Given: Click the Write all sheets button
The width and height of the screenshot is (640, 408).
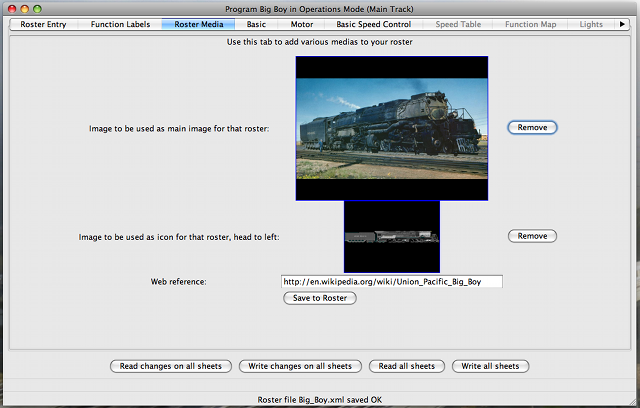Looking at the screenshot, I should pyautogui.click(x=490, y=366).
